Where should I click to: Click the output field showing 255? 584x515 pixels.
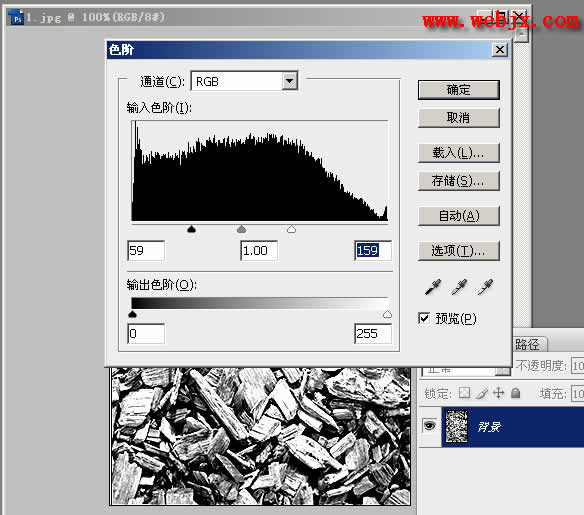(x=373, y=333)
